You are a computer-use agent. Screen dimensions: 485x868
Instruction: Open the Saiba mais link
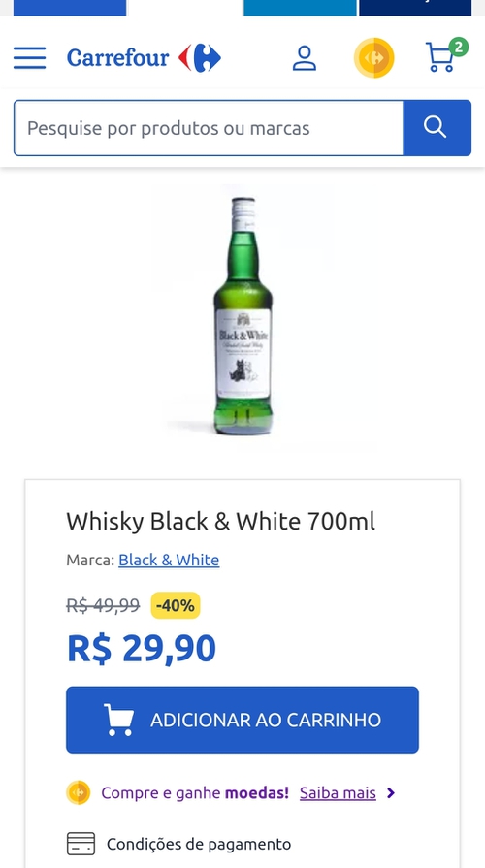[x=338, y=792]
